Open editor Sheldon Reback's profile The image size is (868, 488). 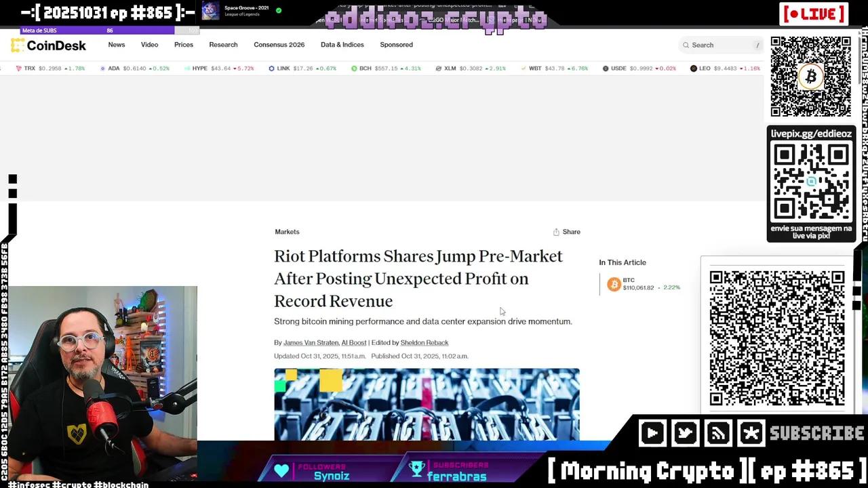click(425, 343)
